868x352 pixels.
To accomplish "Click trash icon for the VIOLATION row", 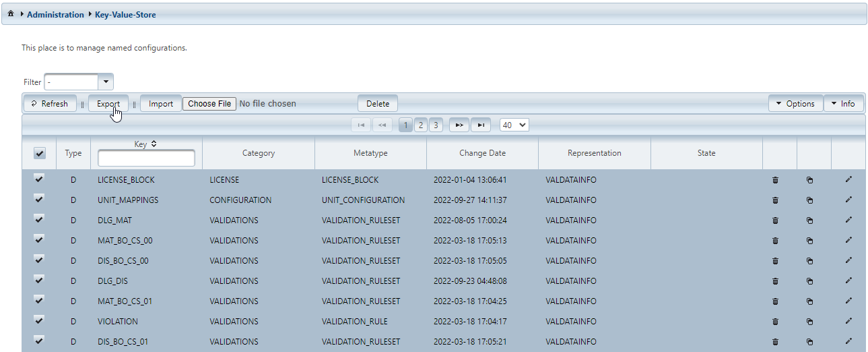I will coord(775,322).
